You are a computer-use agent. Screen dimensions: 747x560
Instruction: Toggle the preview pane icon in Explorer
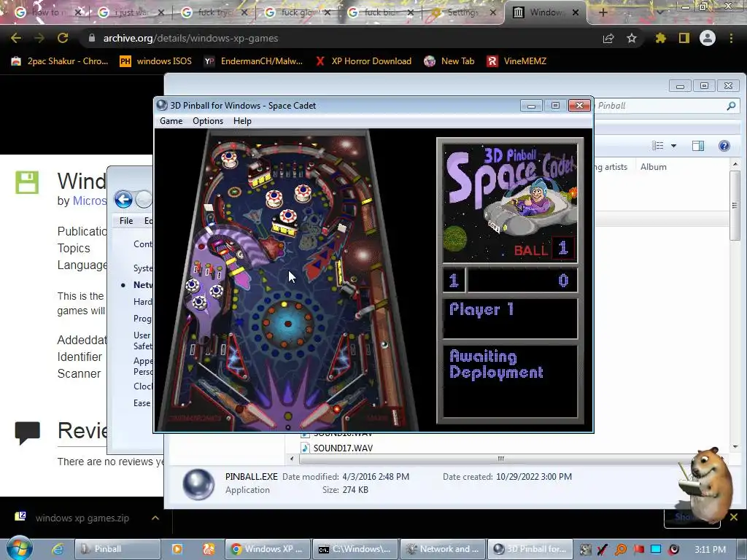coord(698,146)
